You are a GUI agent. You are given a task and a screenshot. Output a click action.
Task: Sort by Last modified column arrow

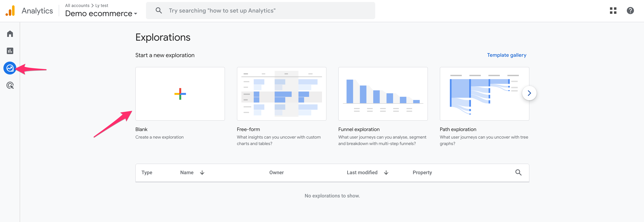point(386,173)
